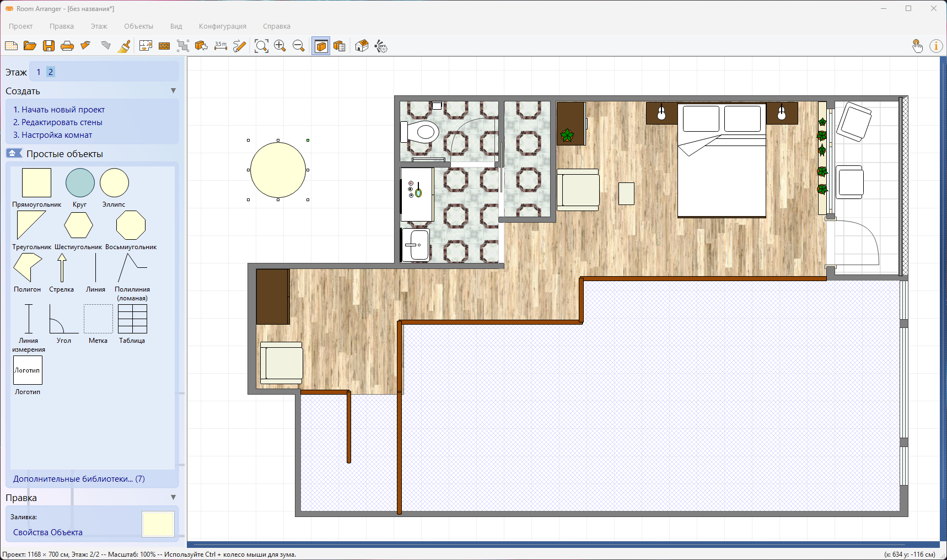The width and height of the screenshot is (947, 560).
Task: Click link Редактировать стены
Action: 58,122
